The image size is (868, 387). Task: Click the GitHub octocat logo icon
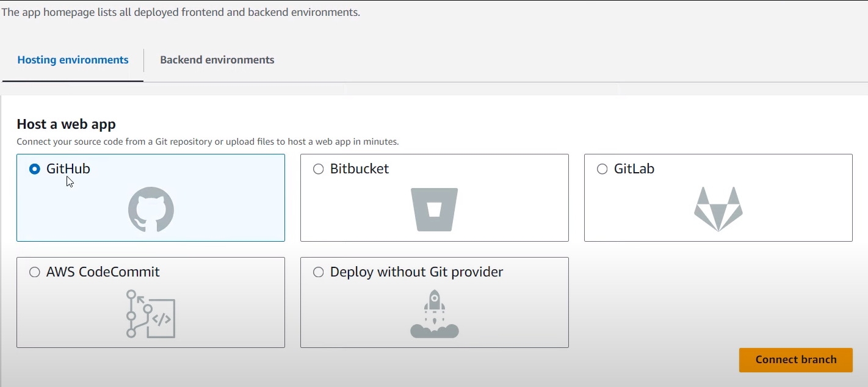pyautogui.click(x=151, y=209)
